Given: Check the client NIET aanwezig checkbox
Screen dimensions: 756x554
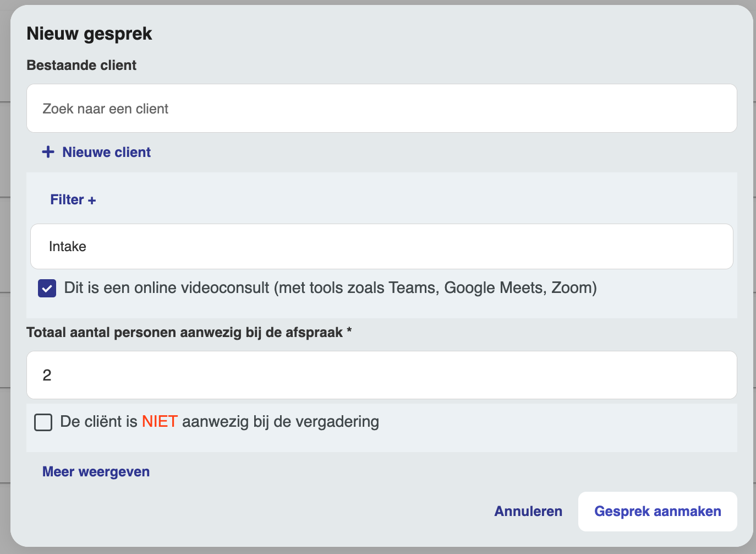Looking at the screenshot, I should point(43,422).
